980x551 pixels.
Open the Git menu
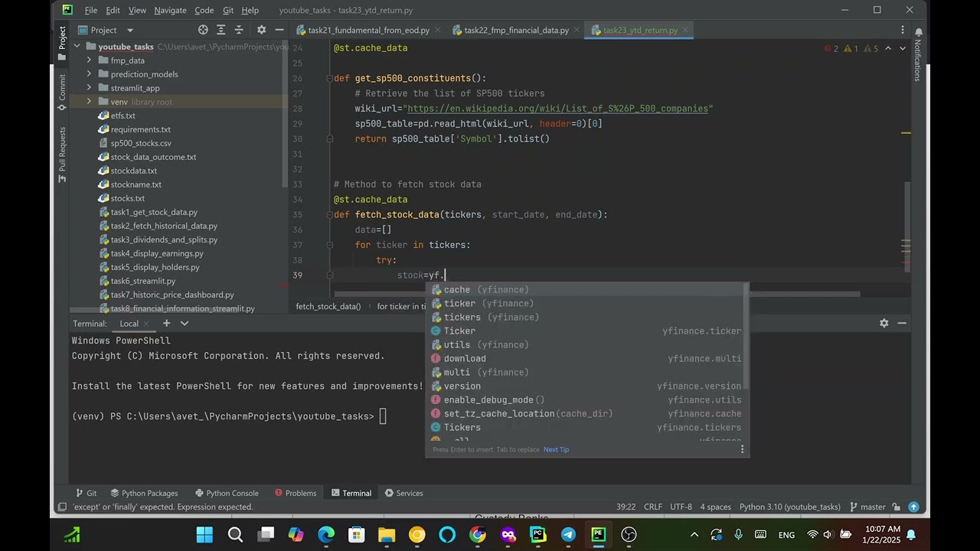point(228,10)
